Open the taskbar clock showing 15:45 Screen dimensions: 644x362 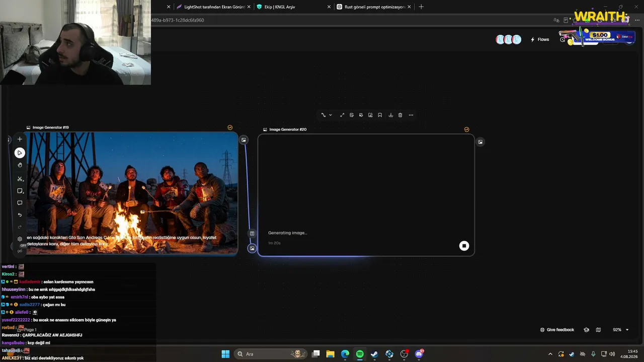632,354
